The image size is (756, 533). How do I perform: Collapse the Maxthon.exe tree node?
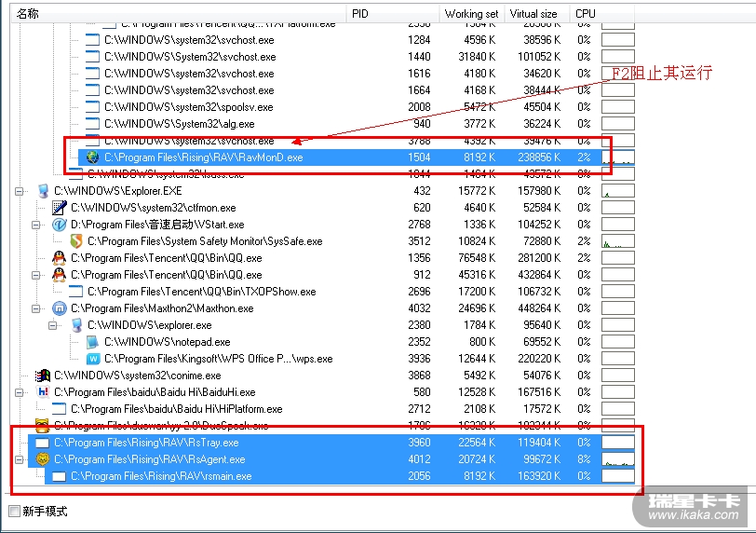pyautogui.click(x=35, y=308)
